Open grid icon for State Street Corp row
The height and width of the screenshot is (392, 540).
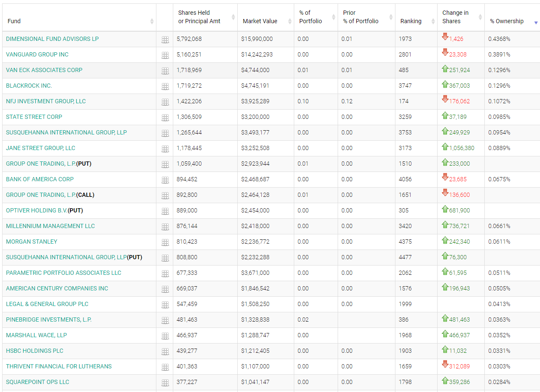point(165,118)
